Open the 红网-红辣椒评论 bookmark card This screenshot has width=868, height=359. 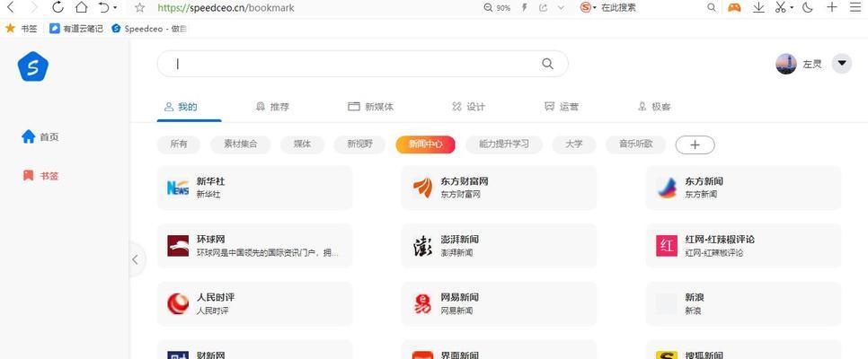point(743,246)
